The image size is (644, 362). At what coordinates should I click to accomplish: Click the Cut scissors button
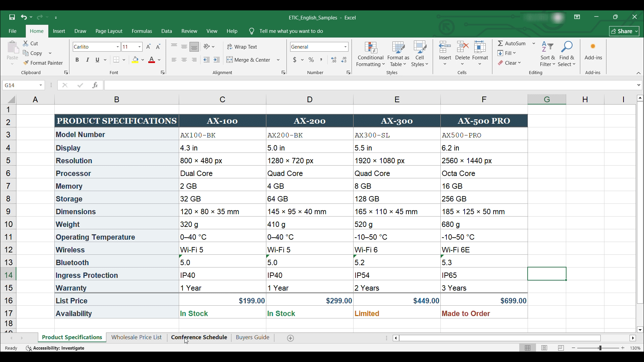pyautogui.click(x=31, y=44)
